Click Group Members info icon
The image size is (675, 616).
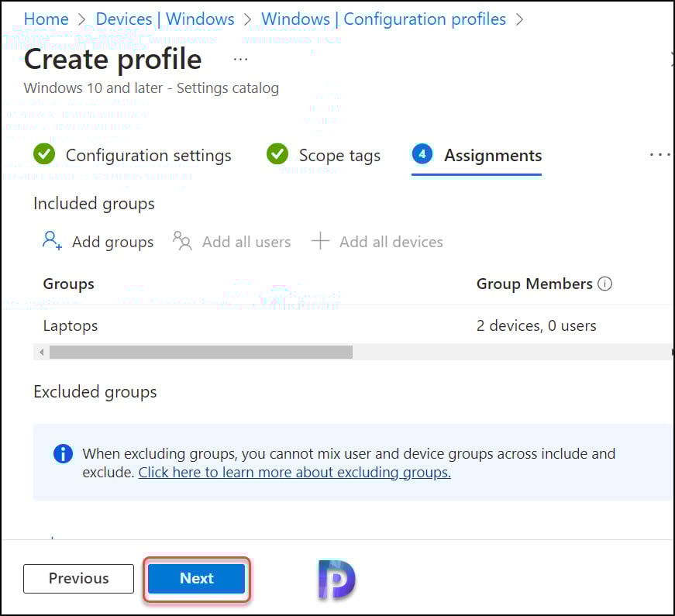(x=604, y=284)
